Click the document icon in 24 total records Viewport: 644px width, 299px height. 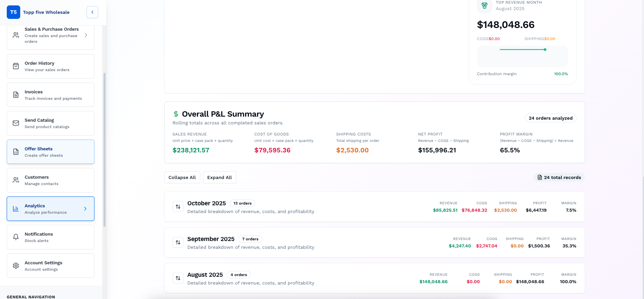[540, 177]
